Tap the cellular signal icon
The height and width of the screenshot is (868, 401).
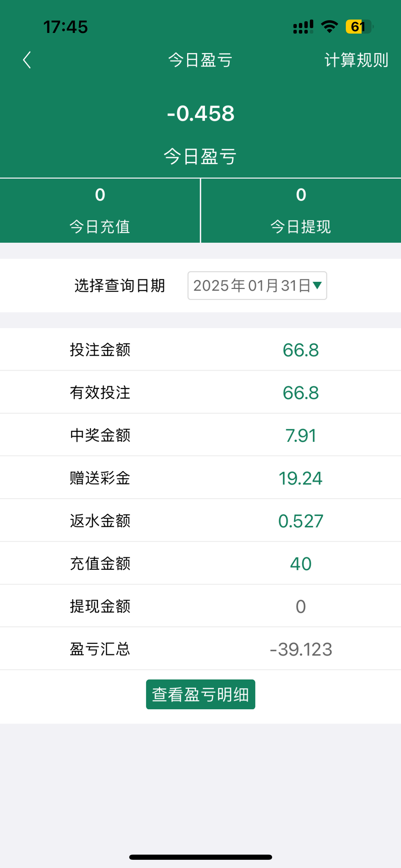[x=303, y=27]
